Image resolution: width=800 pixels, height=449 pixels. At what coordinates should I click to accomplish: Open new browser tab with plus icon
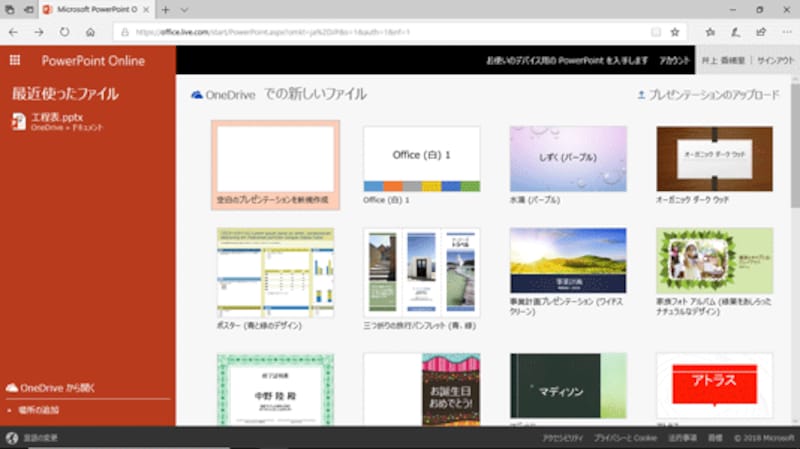point(166,9)
